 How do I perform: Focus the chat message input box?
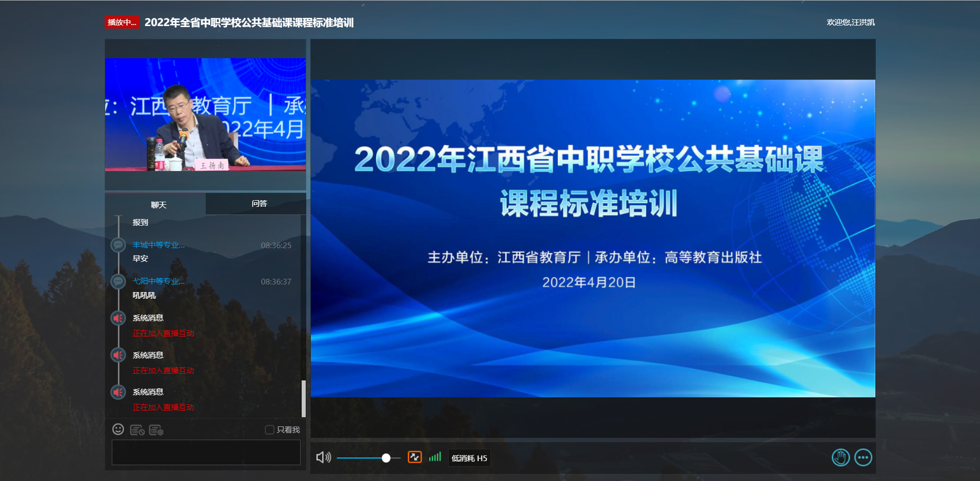[x=206, y=452]
